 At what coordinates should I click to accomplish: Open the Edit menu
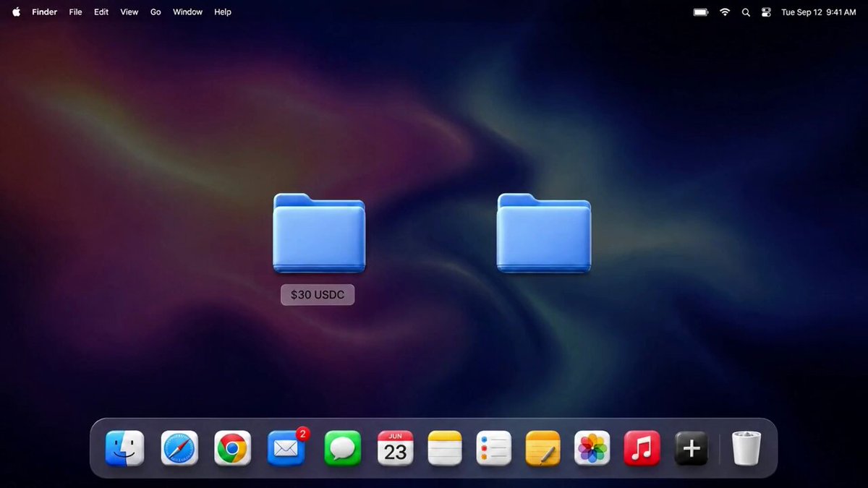point(101,12)
